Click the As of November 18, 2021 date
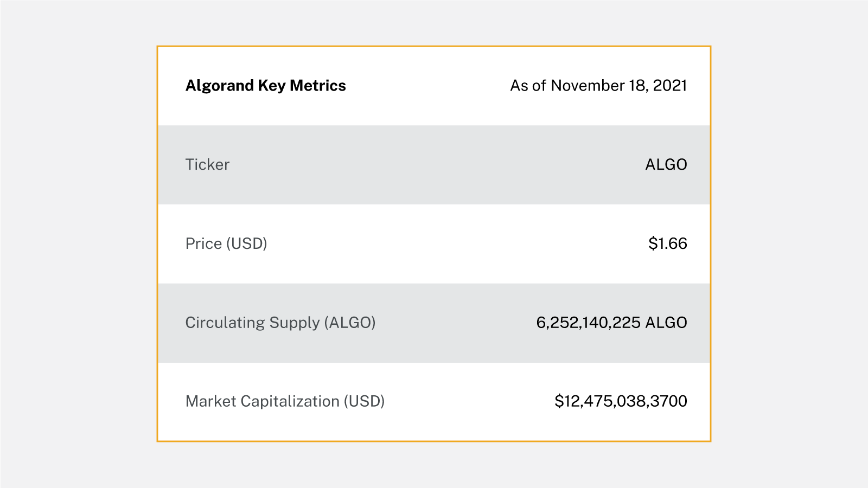Viewport: 868px width, 488px height. [x=598, y=86]
